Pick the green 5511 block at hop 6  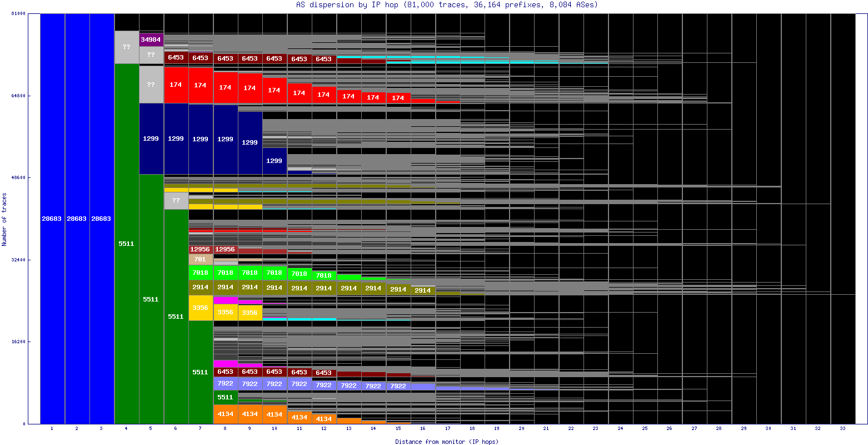176,317
